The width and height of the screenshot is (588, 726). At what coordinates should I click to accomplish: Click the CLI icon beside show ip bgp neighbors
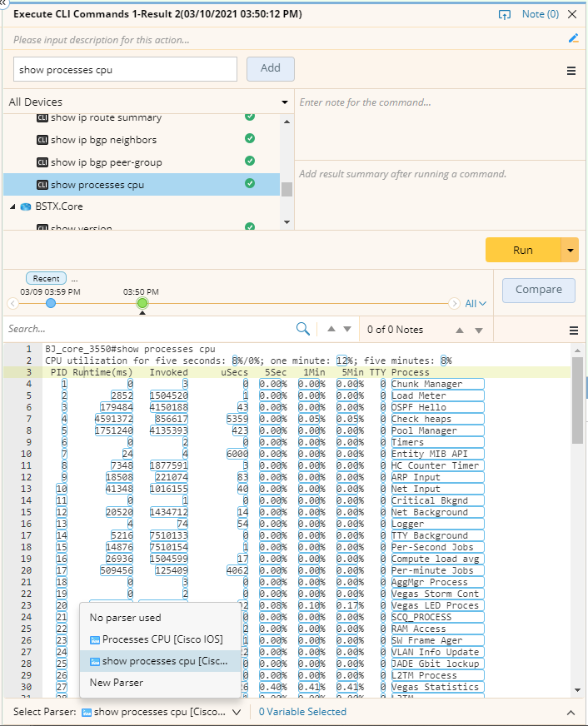pyautogui.click(x=42, y=140)
